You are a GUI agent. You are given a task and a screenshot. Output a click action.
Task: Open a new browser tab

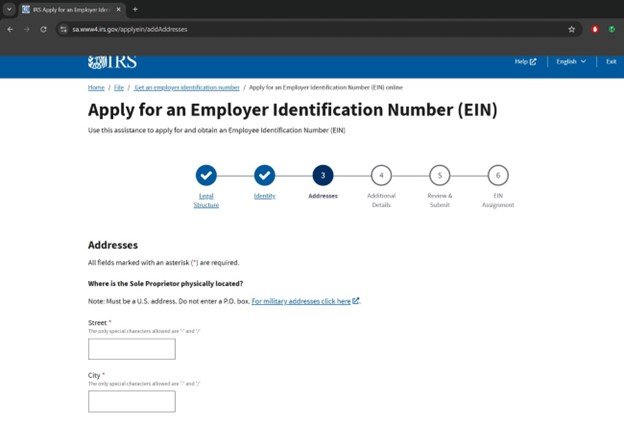(135, 9)
